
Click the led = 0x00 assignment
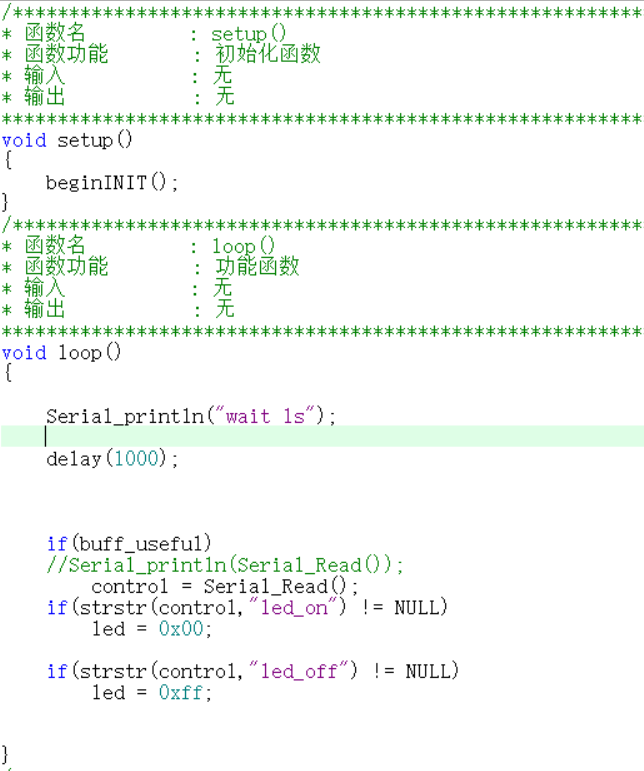click(152, 628)
